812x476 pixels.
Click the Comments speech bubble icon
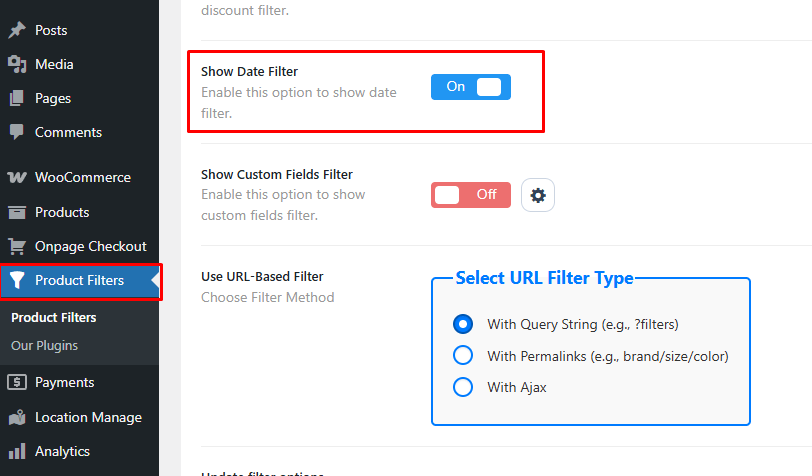coord(17,132)
